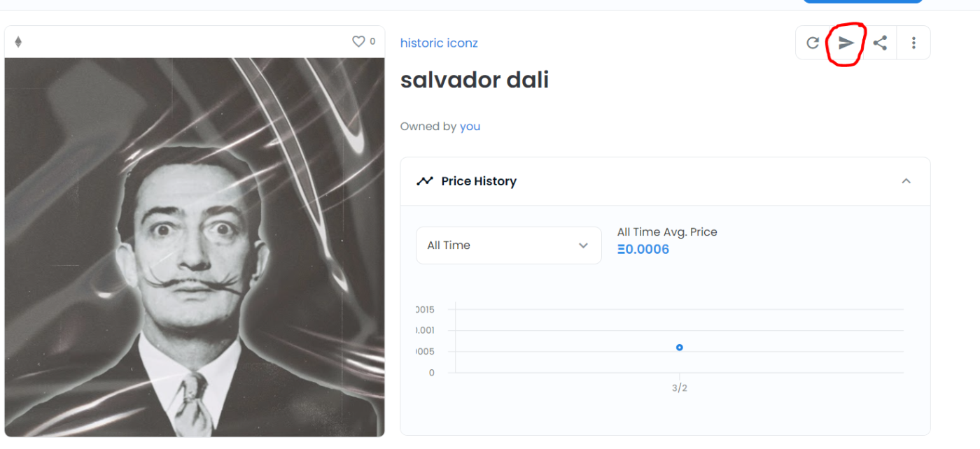The image size is (980, 449).
Task: Select the data point on price chart
Action: 679,348
